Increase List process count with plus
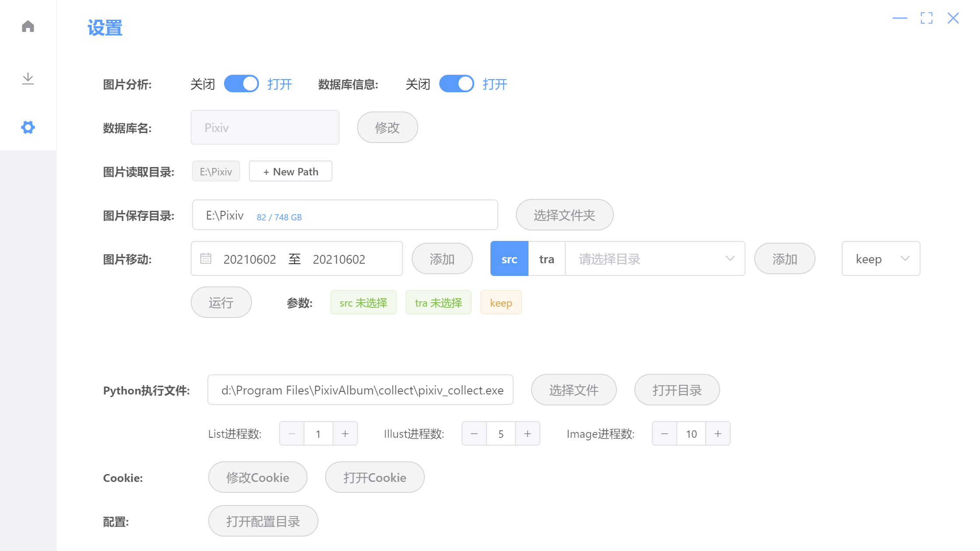This screenshot has height=551, width=980. [x=345, y=434]
